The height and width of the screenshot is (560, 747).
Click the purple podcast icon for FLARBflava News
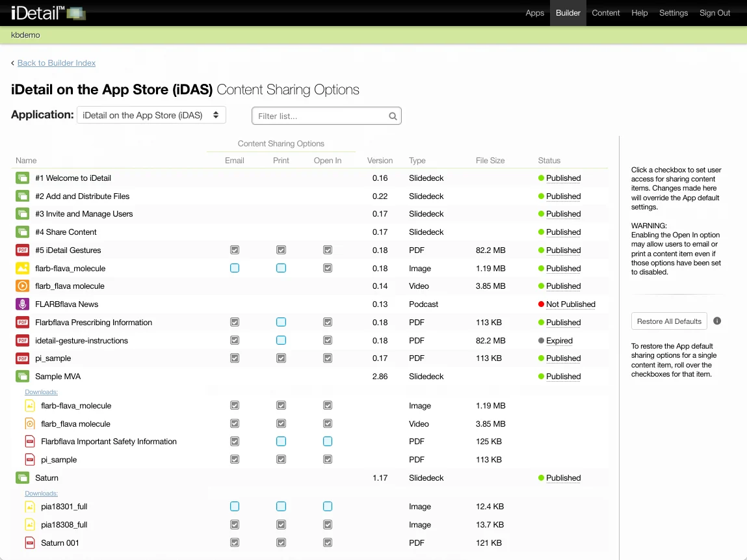click(23, 304)
